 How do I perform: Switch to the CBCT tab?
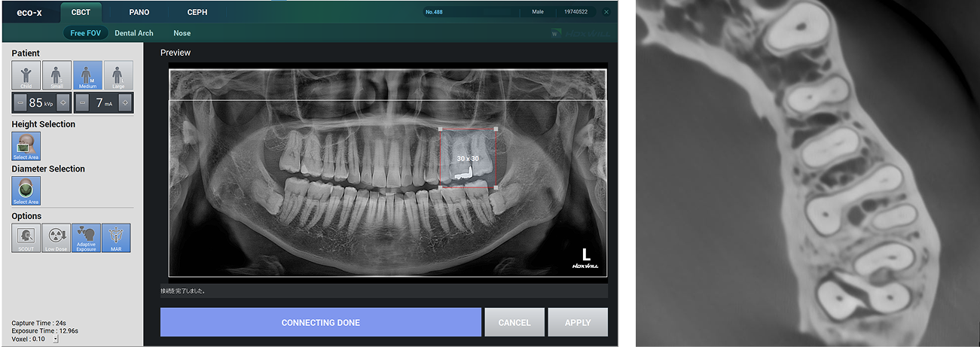pyautogui.click(x=80, y=13)
